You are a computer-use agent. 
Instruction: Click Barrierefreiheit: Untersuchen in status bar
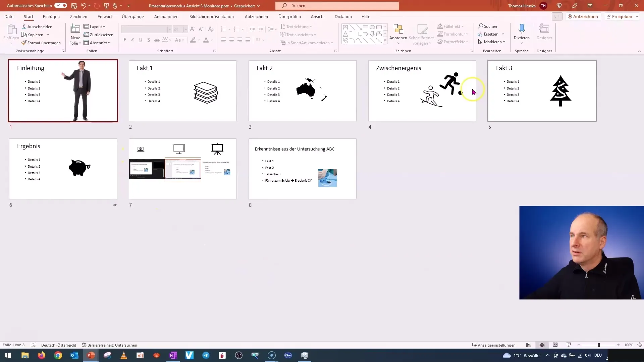(109, 345)
